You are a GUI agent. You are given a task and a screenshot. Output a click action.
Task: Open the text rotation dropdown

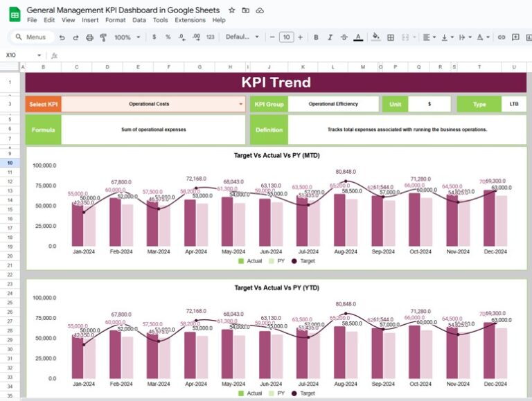point(483,37)
